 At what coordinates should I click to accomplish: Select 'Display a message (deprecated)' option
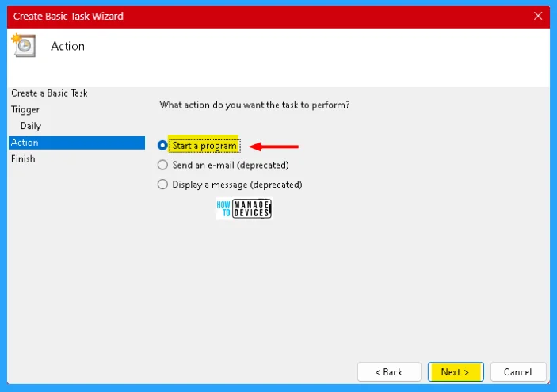(x=162, y=185)
